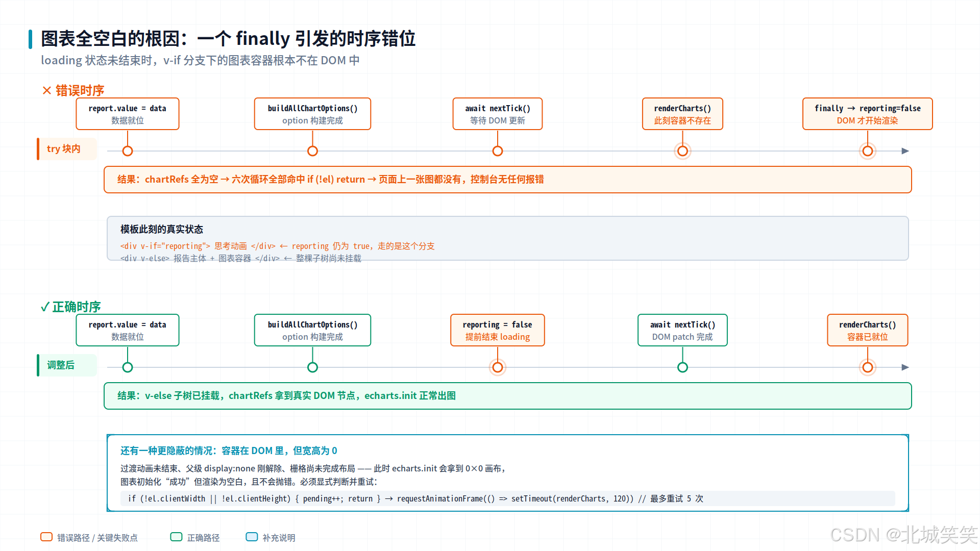Click the heading 还有一种更隐蔽的情况
980x551 pixels.
tap(229, 451)
